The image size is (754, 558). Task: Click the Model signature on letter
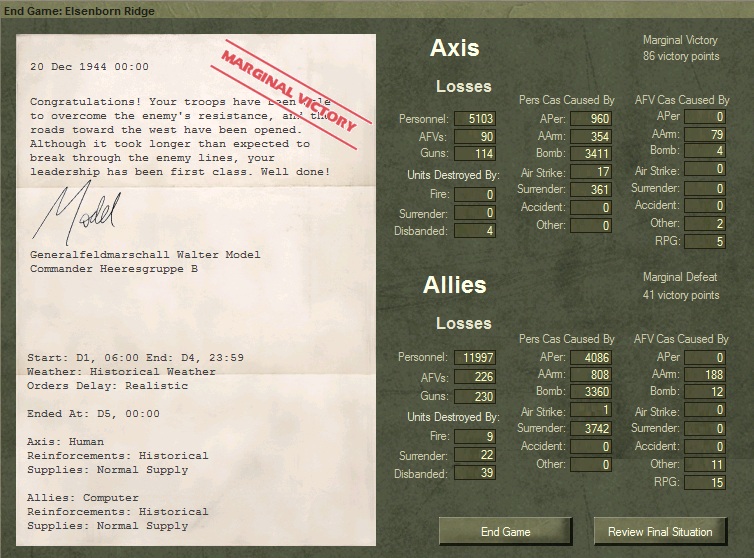click(77, 212)
